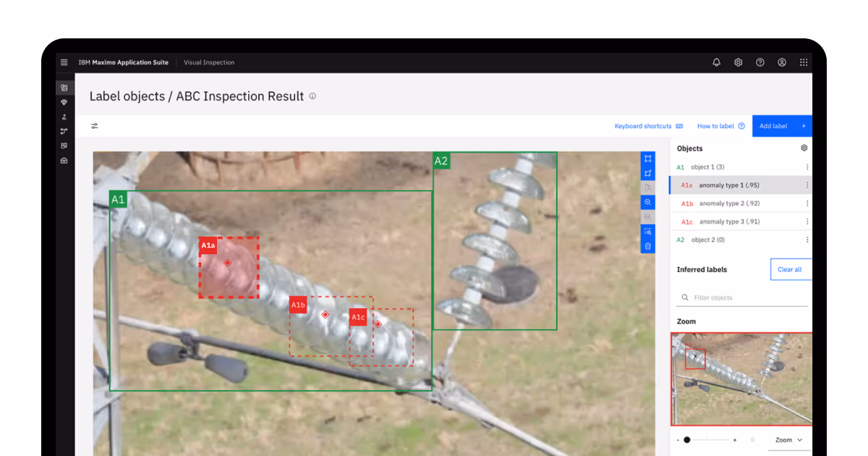The image size is (868, 456).
Task: Click the minus end of zoom slider
Action: [678, 440]
